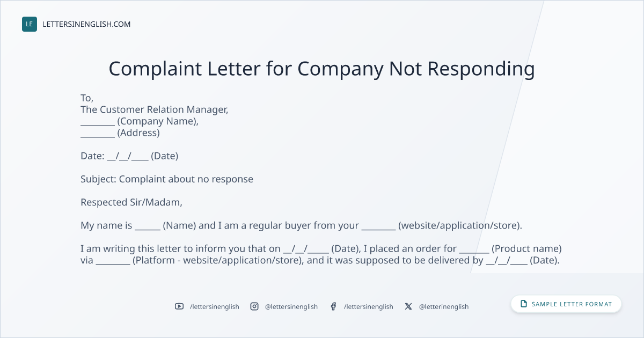The width and height of the screenshot is (644, 338).
Task: Open the Instagram icon in footer
Action: coord(254,306)
